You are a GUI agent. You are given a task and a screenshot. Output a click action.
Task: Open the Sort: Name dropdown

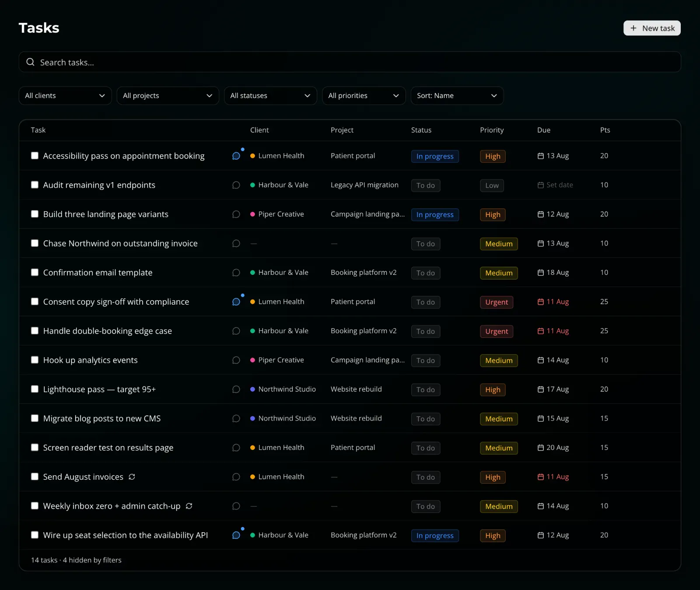coord(457,95)
